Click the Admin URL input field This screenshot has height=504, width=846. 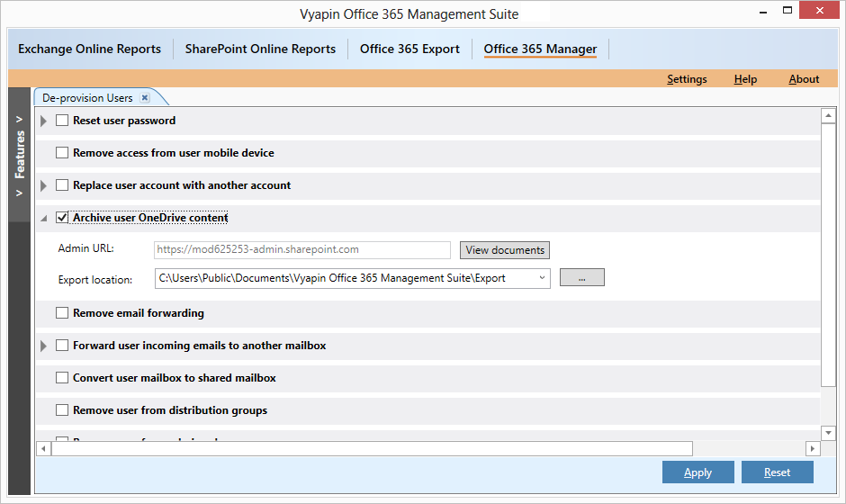(302, 250)
